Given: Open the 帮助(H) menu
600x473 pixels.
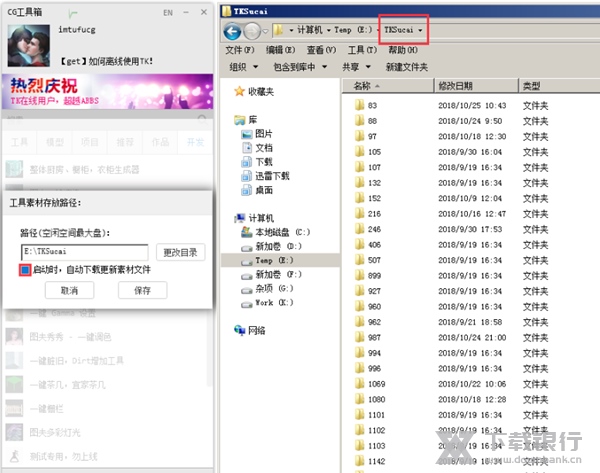Looking at the screenshot, I should coord(403,50).
